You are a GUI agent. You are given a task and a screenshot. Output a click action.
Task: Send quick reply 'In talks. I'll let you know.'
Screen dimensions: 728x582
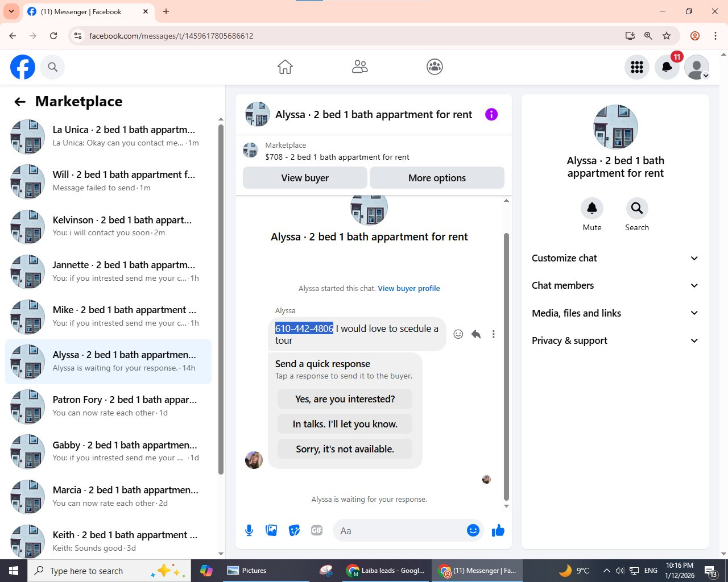click(345, 424)
